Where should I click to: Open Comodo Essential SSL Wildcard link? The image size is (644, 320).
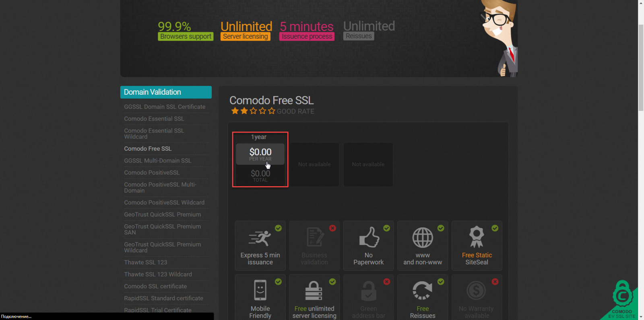coord(154,134)
